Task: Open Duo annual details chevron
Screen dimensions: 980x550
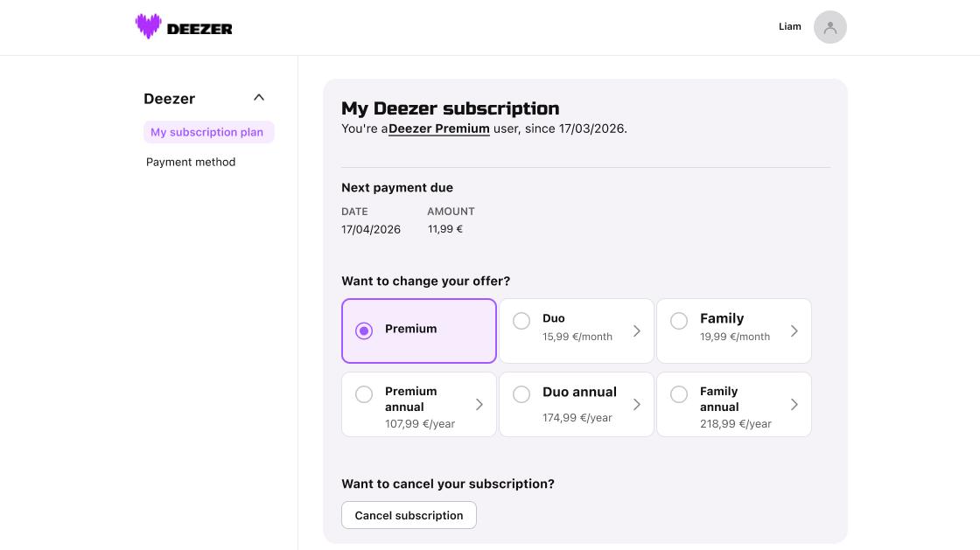Action: pyautogui.click(x=637, y=405)
